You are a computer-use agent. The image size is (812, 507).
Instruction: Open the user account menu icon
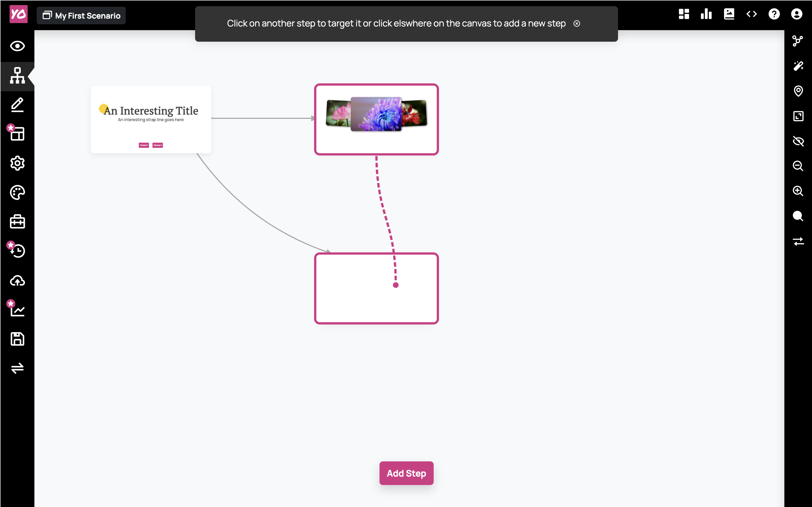pyautogui.click(x=796, y=14)
